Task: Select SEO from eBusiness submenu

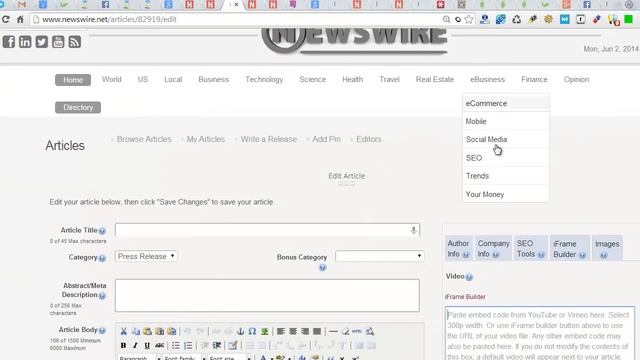Action: pos(505,158)
